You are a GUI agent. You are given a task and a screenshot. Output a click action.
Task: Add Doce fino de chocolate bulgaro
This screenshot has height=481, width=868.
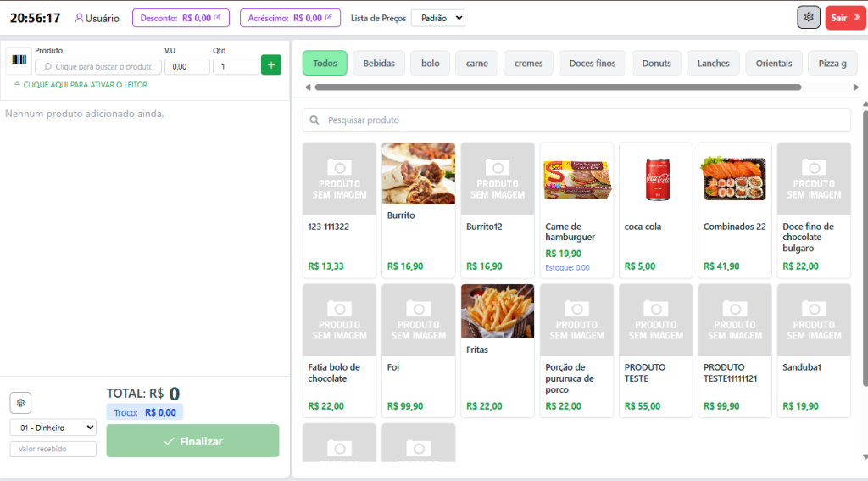tap(814, 210)
